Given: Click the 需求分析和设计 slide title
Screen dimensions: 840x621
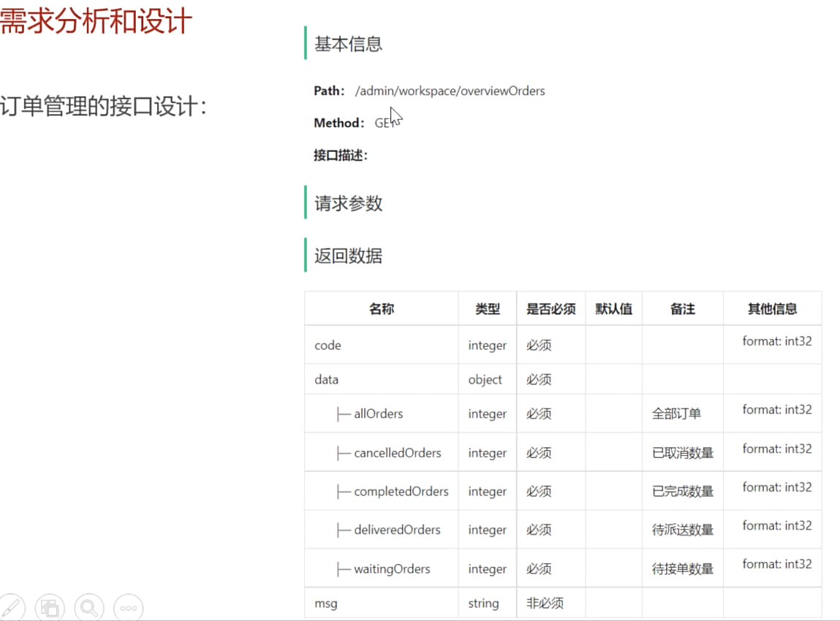Looking at the screenshot, I should [x=96, y=21].
